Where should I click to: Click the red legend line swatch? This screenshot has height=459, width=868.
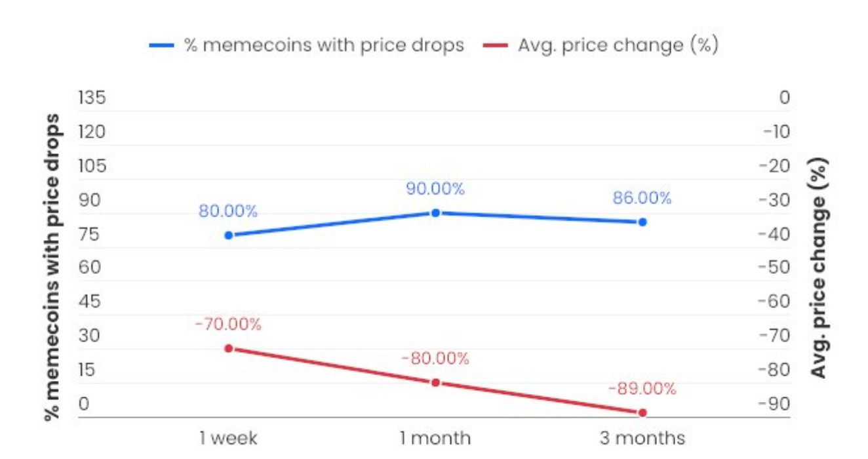[495, 46]
